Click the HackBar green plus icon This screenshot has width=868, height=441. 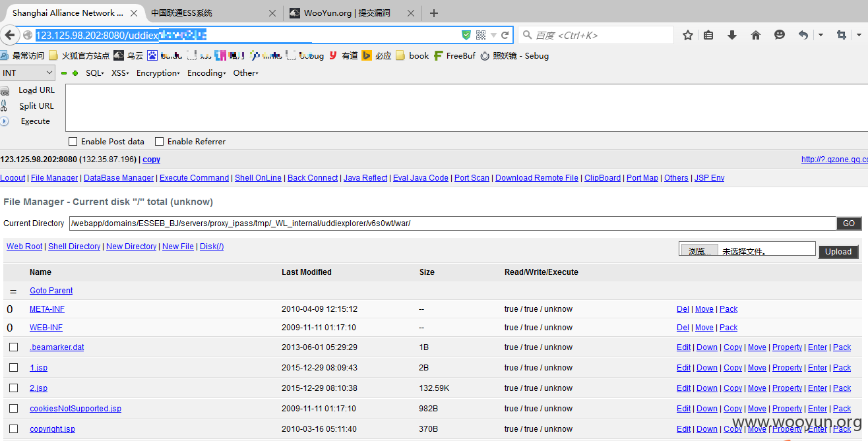(75, 73)
